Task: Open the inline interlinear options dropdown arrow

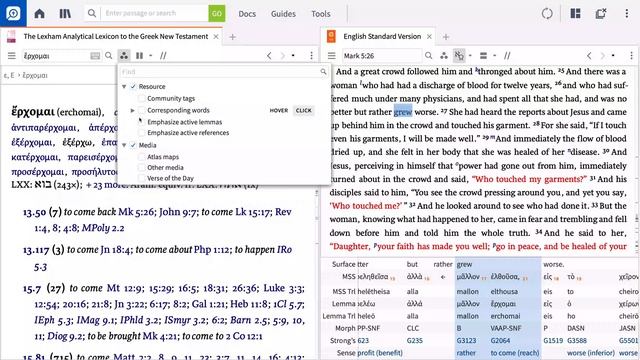Action: tap(470, 56)
